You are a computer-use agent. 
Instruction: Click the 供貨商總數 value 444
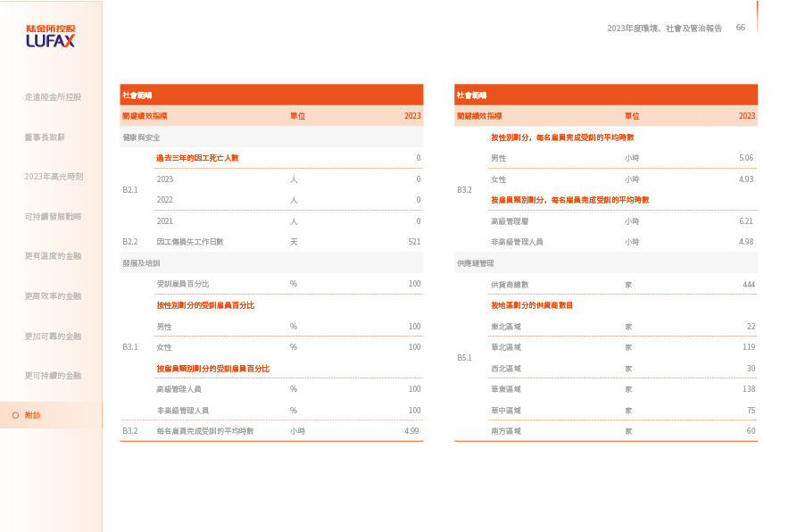pos(748,284)
